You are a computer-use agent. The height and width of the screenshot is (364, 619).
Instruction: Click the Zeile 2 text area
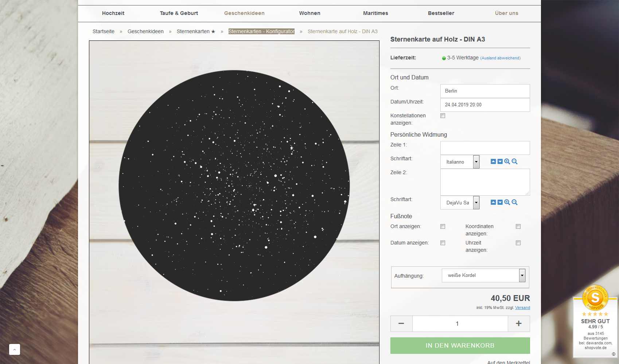(485, 182)
